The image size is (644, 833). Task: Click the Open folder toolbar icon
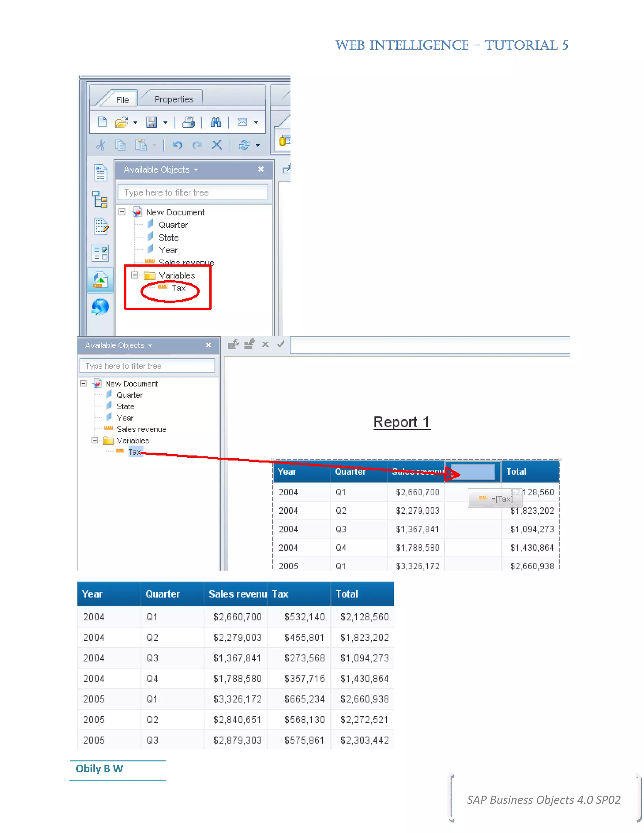pyautogui.click(x=121, y=122)
